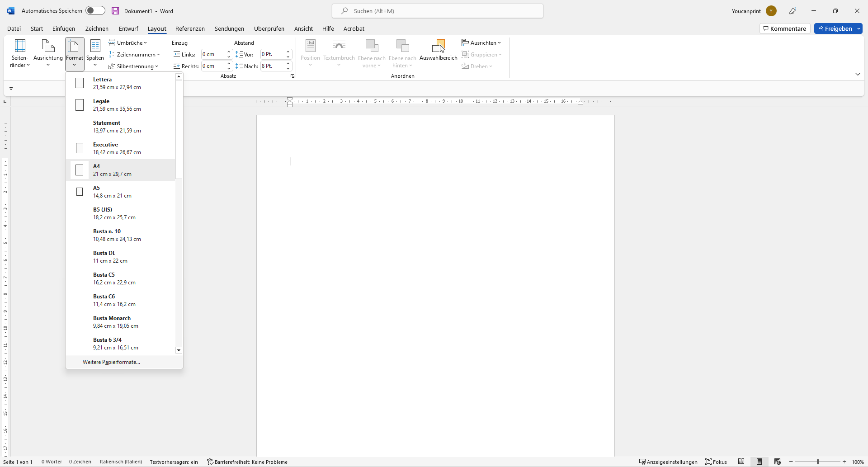Toggle Automatisches Speichern switch
Viewport: 868px width, 467px height.
click(95, 10)
